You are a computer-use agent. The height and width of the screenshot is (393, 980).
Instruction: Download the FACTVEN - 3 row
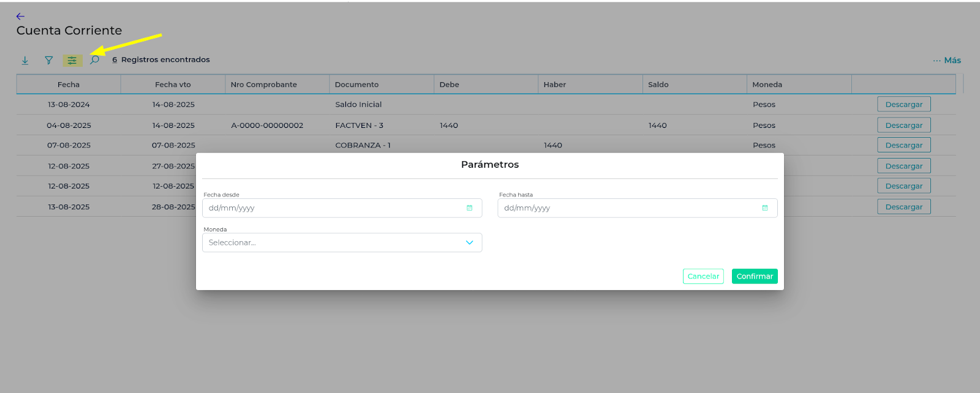[904, 125]
